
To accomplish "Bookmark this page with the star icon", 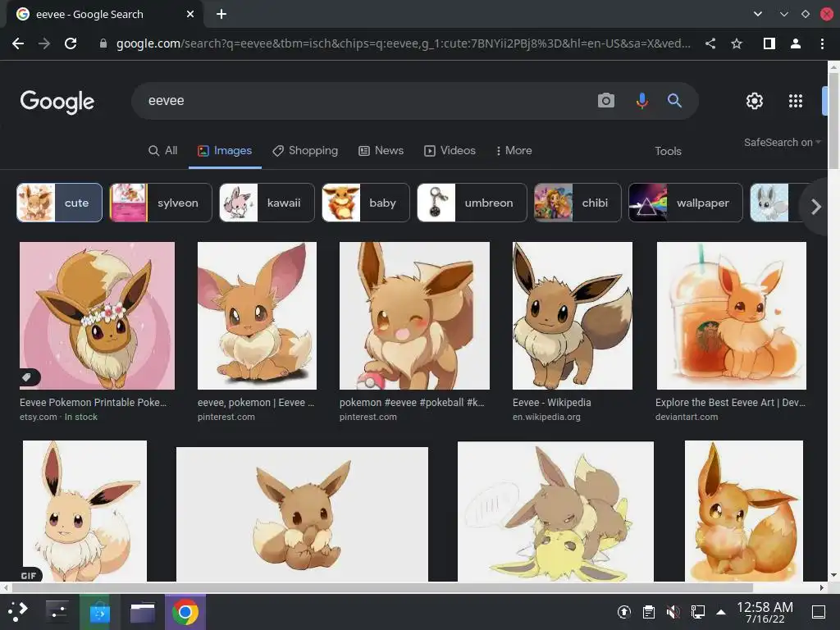I will 737,44.
